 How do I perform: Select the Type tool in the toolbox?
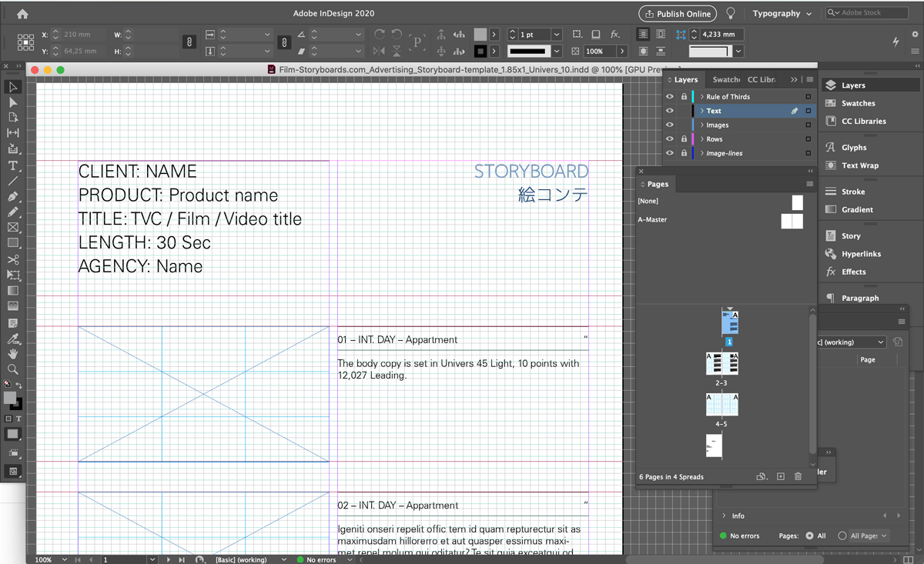click(13, 165)
